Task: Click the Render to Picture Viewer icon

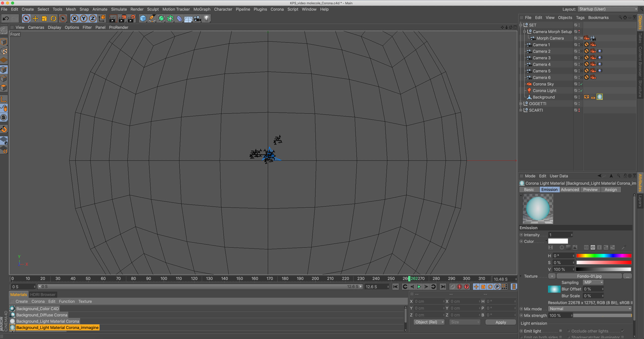Action: point(122,18)
